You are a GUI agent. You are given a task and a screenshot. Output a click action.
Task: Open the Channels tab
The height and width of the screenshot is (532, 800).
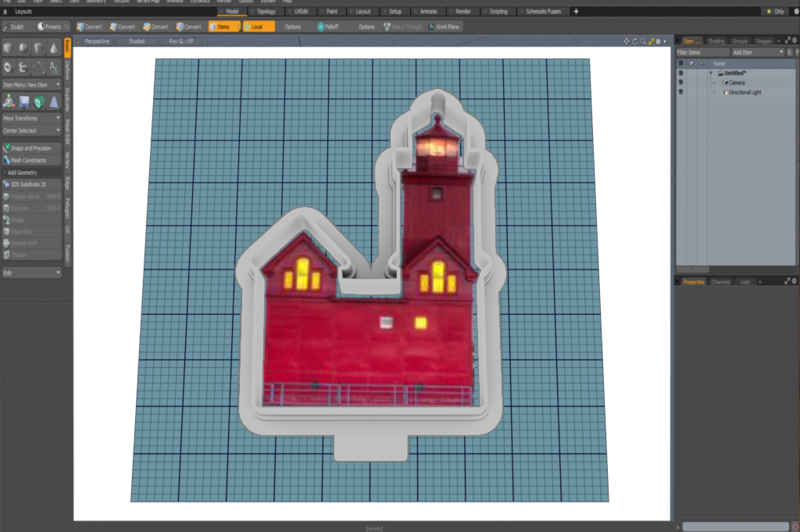tap(720, 281)
